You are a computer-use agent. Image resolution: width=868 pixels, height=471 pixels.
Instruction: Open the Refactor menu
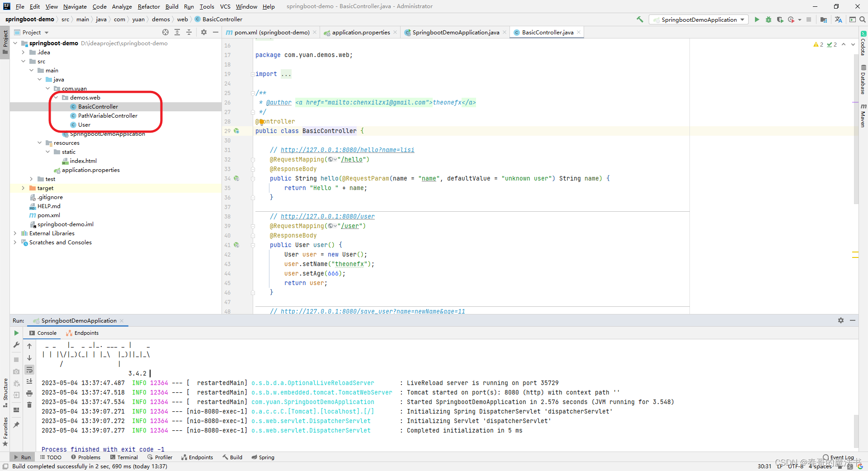click(x=149, y=6)
